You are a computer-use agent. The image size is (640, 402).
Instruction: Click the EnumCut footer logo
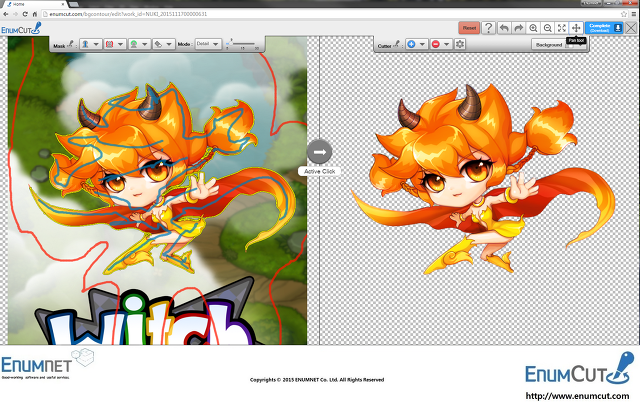[x=580, y=369]
